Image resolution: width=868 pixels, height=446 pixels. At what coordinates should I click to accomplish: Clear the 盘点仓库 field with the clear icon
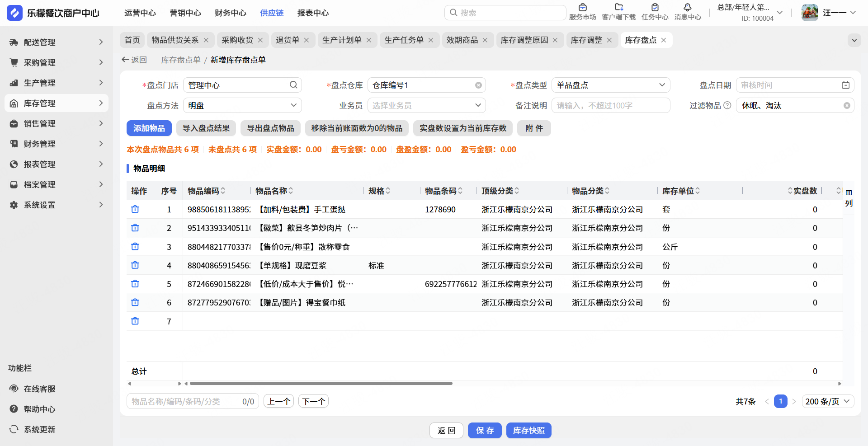click(x=478, y=85)
